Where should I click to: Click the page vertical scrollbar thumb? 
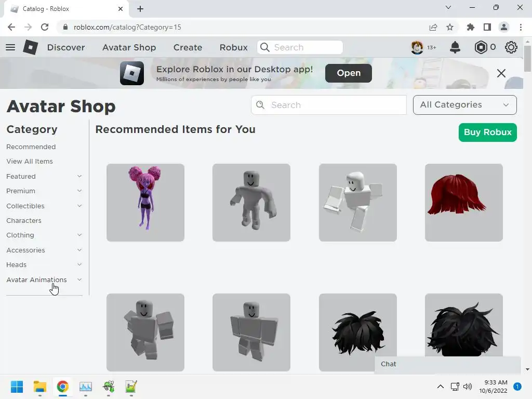point(527,58)
